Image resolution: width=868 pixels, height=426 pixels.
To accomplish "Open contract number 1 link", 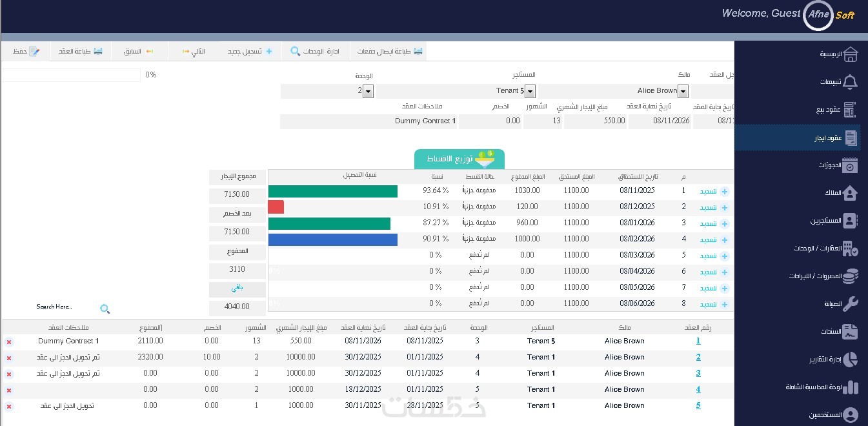I will [x=698, y=341].
